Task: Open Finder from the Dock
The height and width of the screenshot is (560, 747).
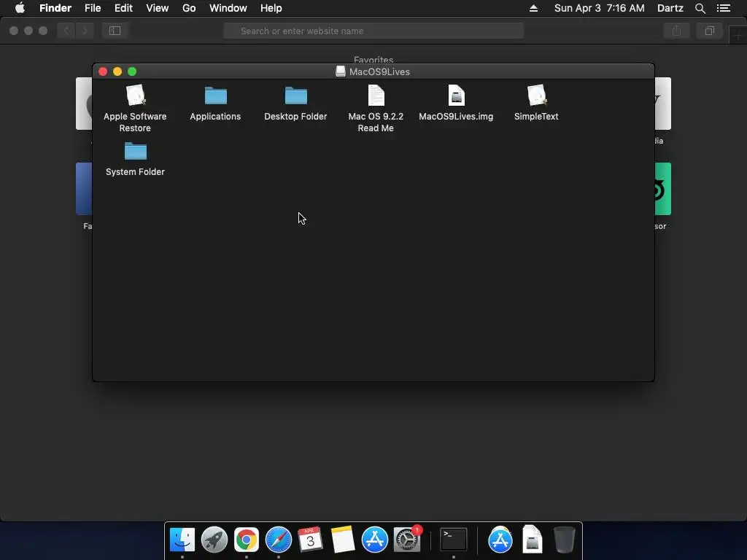Action: pos(182,540)
